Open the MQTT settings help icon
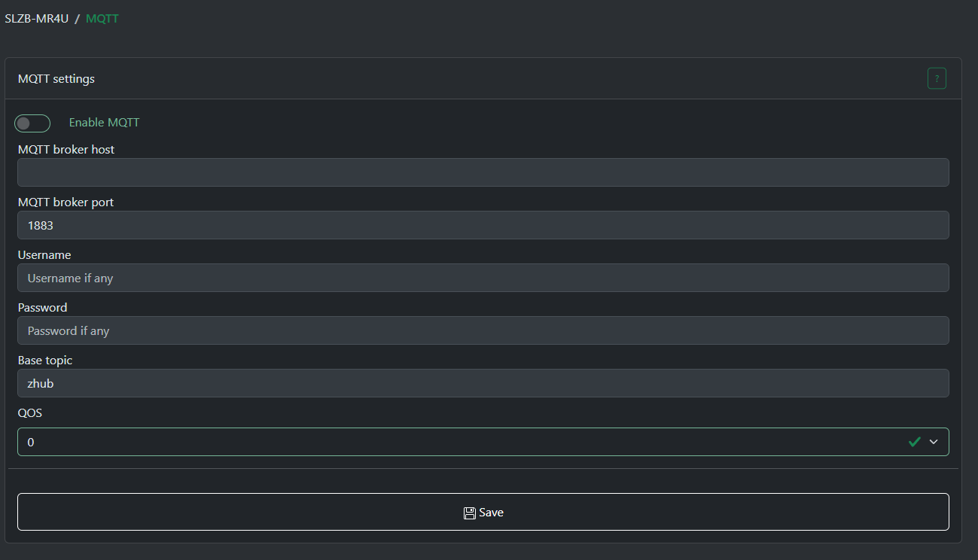Viewport: 978px width, 560px height. point(937,78)
